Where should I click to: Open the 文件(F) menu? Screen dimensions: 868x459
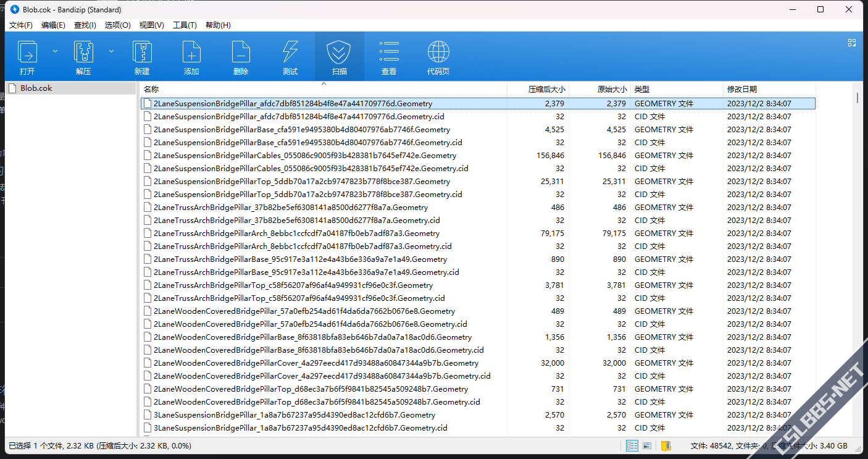(21, 25)
